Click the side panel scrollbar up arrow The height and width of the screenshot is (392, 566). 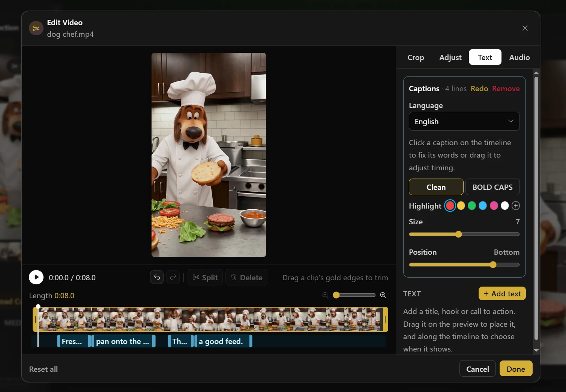coord(536,73)
